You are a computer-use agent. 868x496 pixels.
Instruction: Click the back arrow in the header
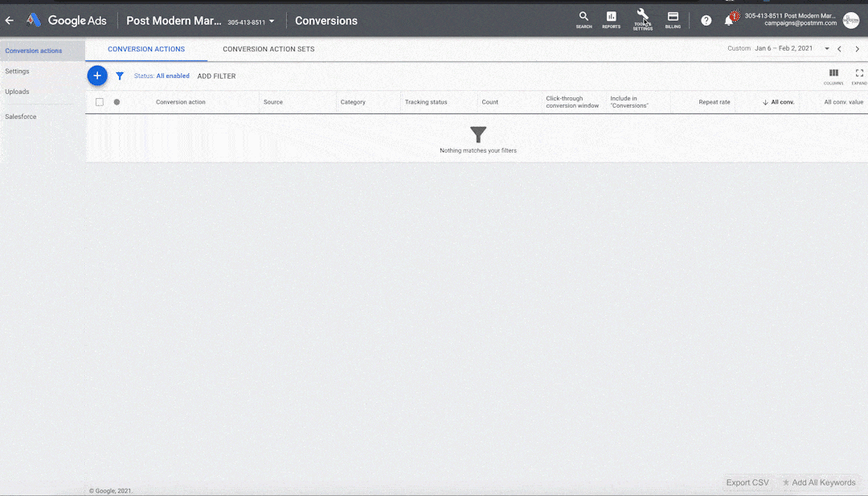click(10, 21)
